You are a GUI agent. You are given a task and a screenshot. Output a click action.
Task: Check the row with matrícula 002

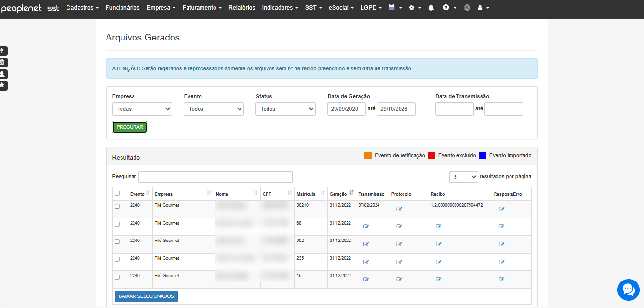(117, 241)
